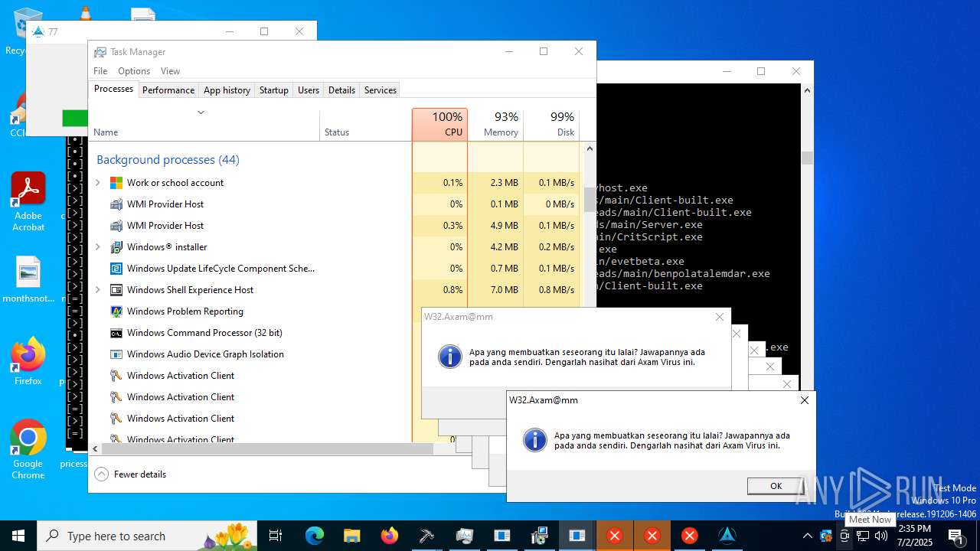Switch to App history tab
The image size is (980, 551).
tap(227, 90)
